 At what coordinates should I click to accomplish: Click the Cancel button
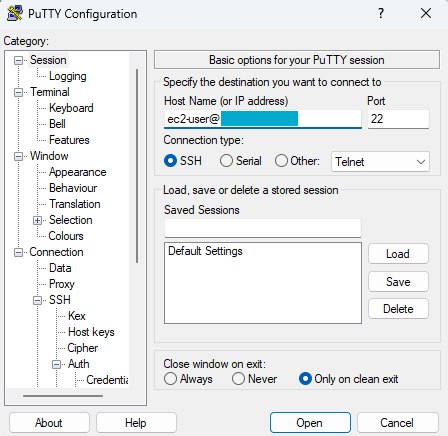(x=397, y=423)
